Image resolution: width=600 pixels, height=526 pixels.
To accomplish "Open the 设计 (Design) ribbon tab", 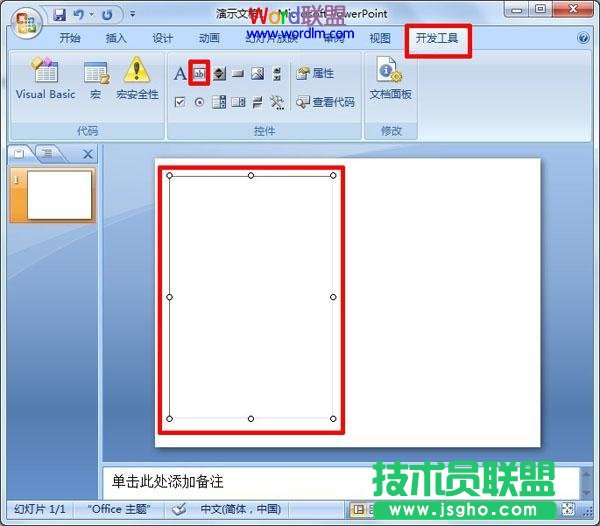I will pyautogui.click(x=163, y=39).
